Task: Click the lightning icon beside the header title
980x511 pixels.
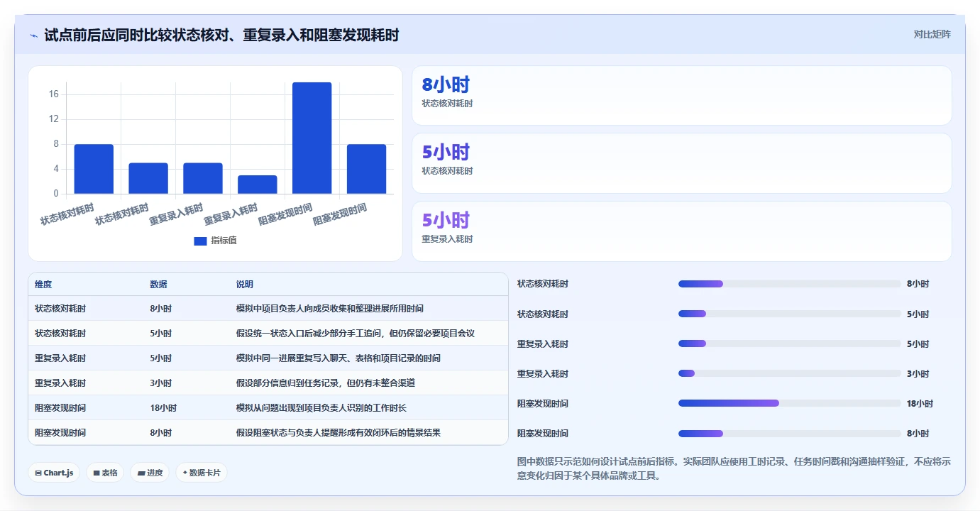Action: pos(34,35)
